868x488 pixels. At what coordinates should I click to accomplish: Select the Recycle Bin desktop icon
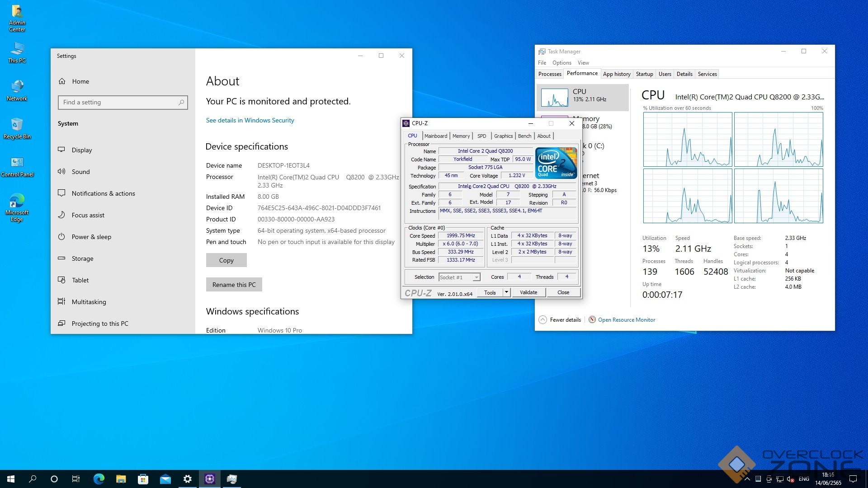tap(17, 128)
